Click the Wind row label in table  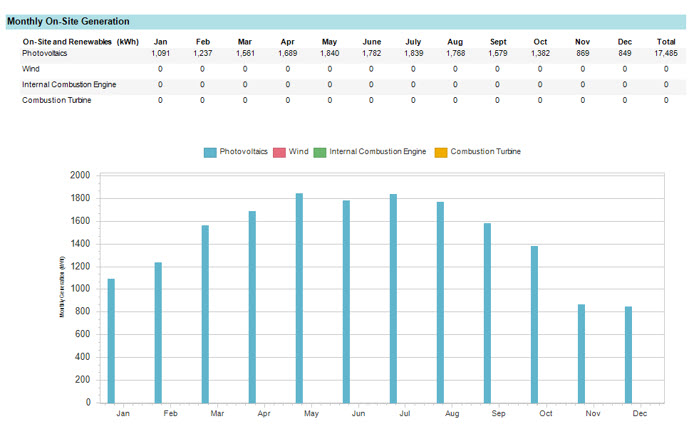(x=31, y=69)
